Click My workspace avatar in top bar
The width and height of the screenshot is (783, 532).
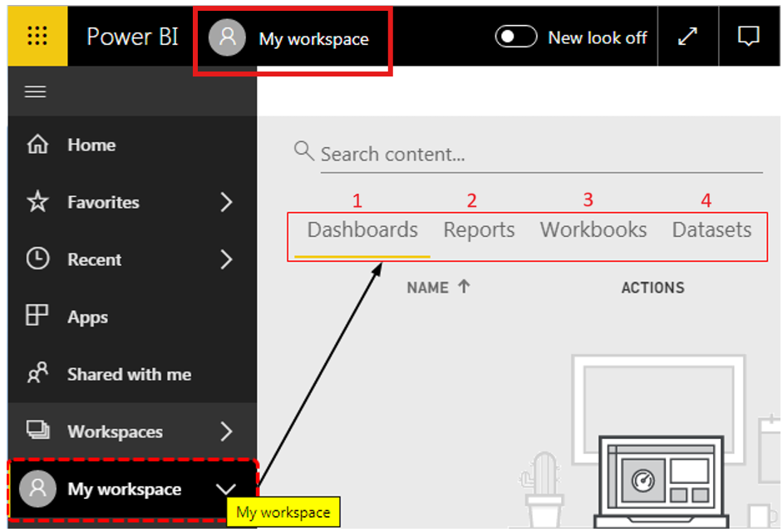(227, 37)
